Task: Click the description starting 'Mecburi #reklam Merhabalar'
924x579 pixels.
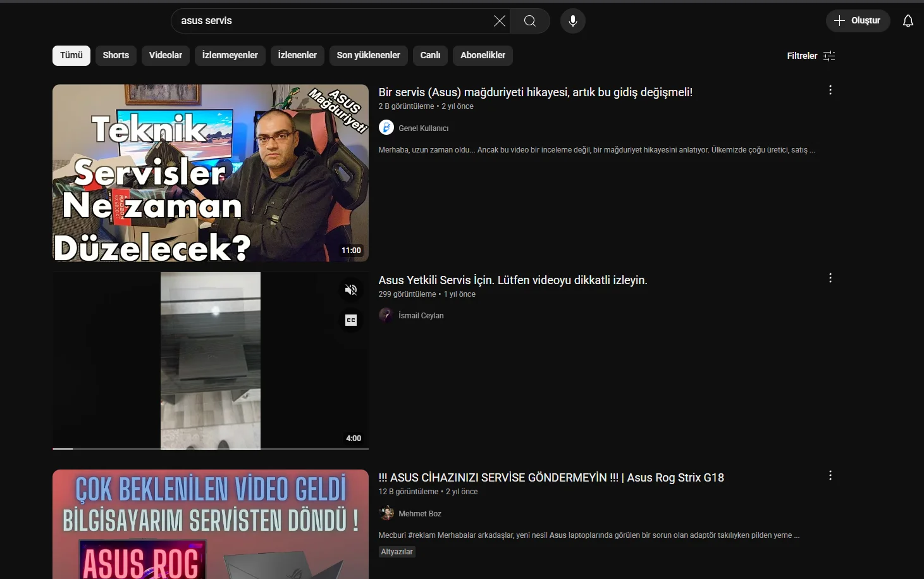Action: click(589, 535)
